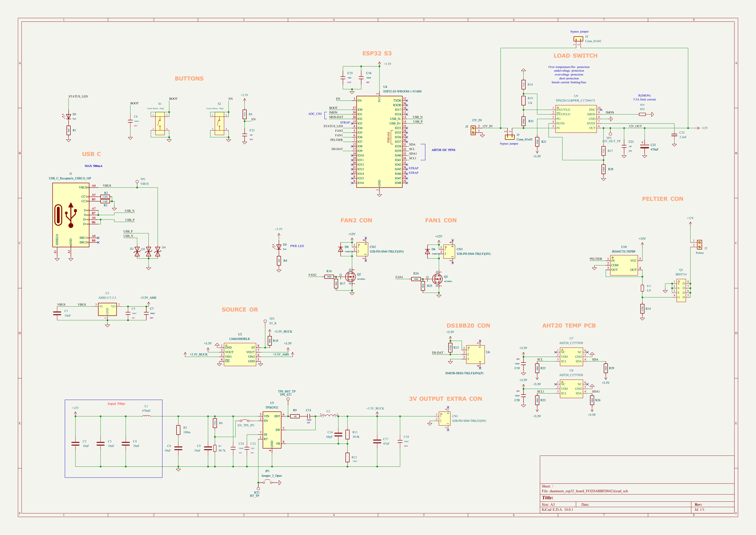Click the "ADC_CH1" annotation label
Image resolution: width=756 pixels, height=535 pixels.
(x=315, y=114)
